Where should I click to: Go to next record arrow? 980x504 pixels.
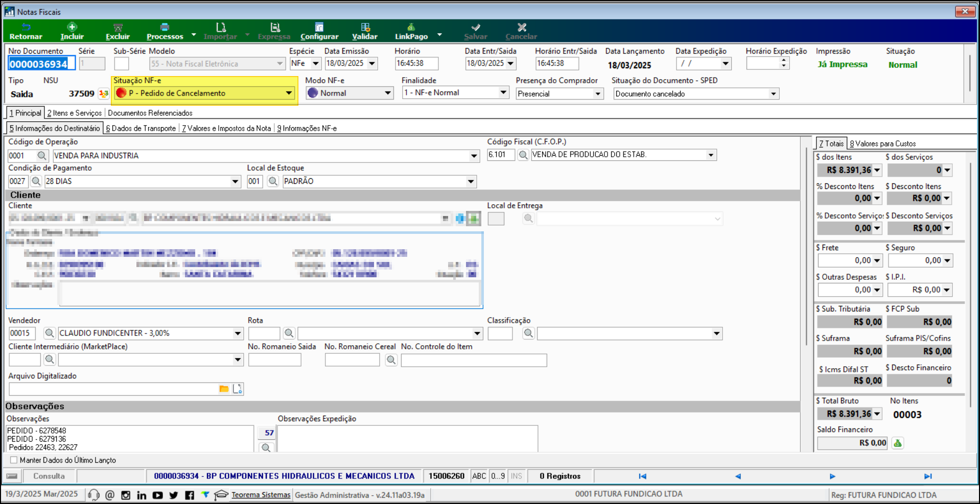tap(832, 476)
